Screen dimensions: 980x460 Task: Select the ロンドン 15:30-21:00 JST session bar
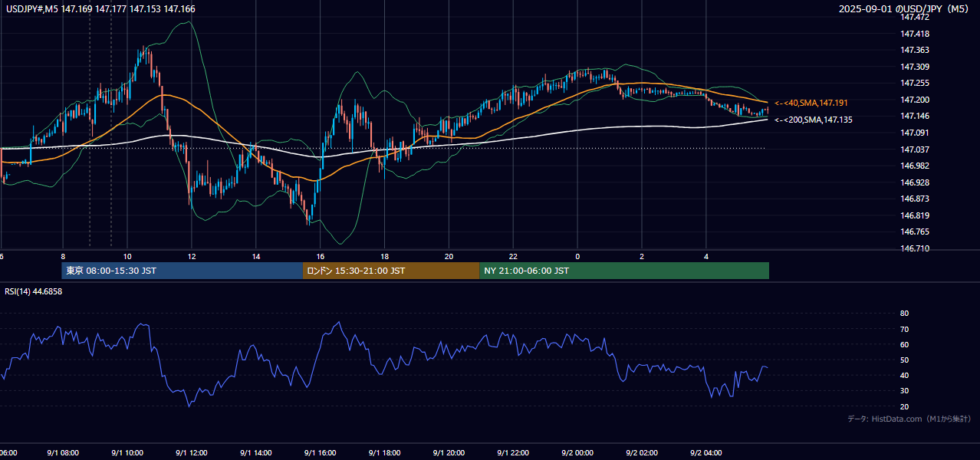[391, 271]
